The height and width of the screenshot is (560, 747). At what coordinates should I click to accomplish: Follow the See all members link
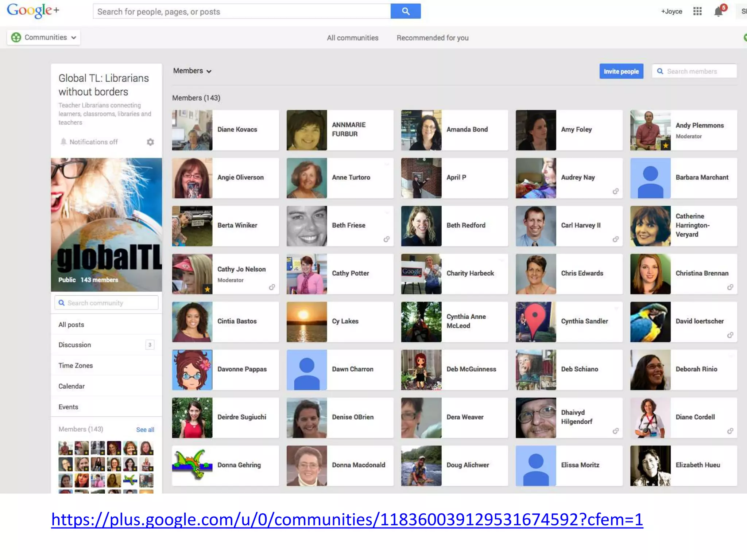click(145, 429)
